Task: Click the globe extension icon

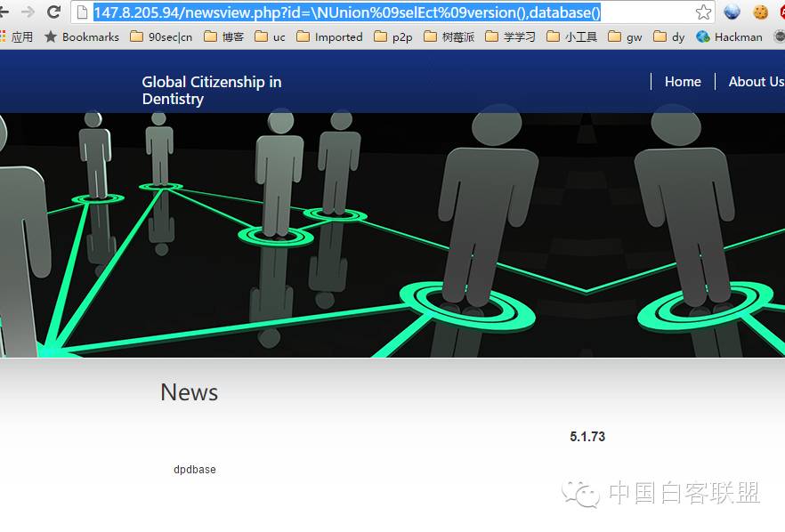Action: [732, 12]
